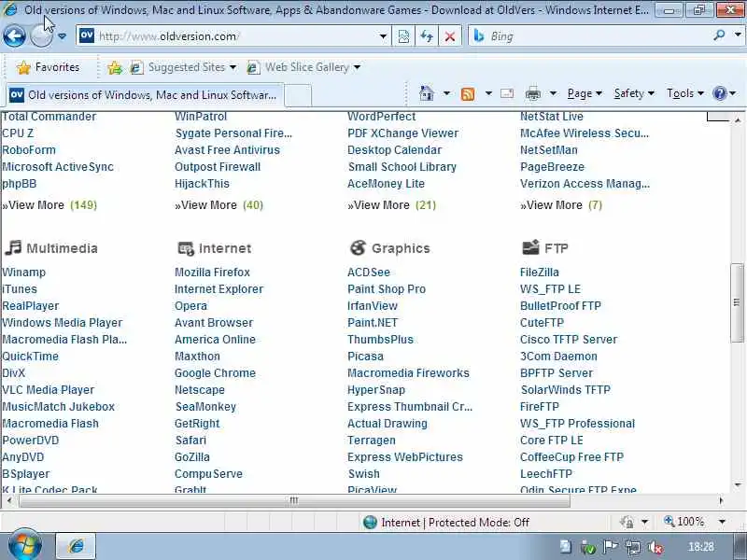Image resolution: width=747 pixels, height=560 pixels.
Task: Expand the address bar history dropdown
Action: [383, 36]
